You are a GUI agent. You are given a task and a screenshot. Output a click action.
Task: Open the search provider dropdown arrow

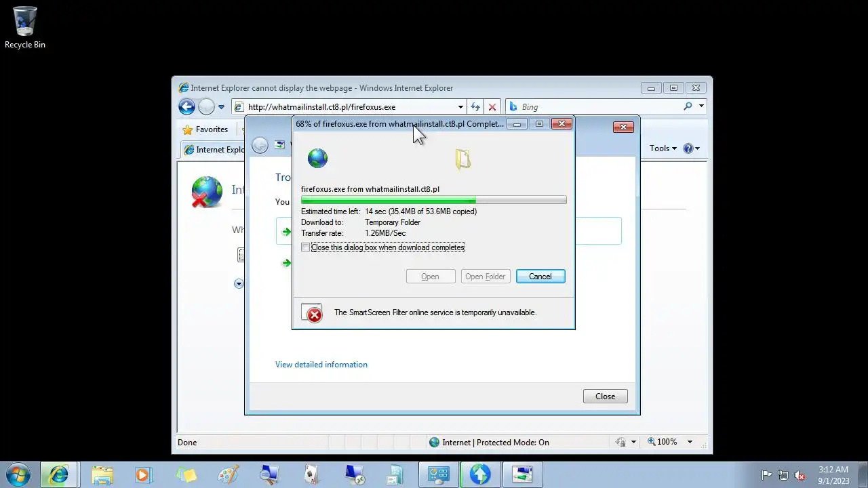click(701, 106)
